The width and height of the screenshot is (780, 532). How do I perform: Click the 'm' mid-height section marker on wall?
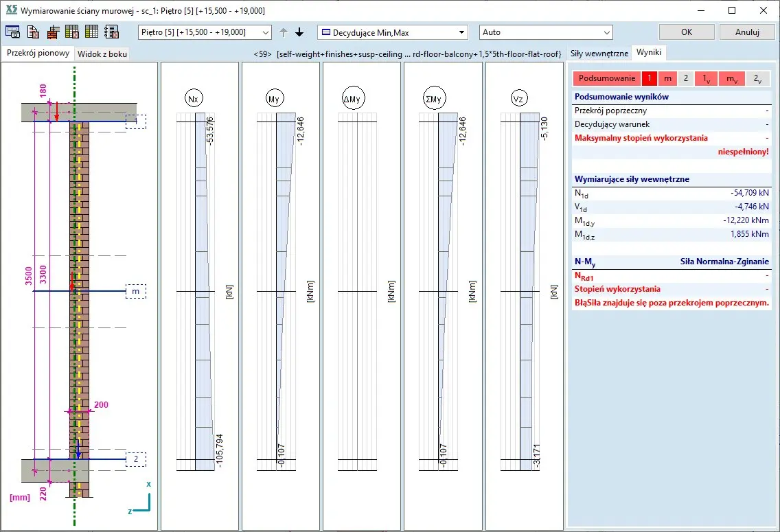[x=135, y=292]
